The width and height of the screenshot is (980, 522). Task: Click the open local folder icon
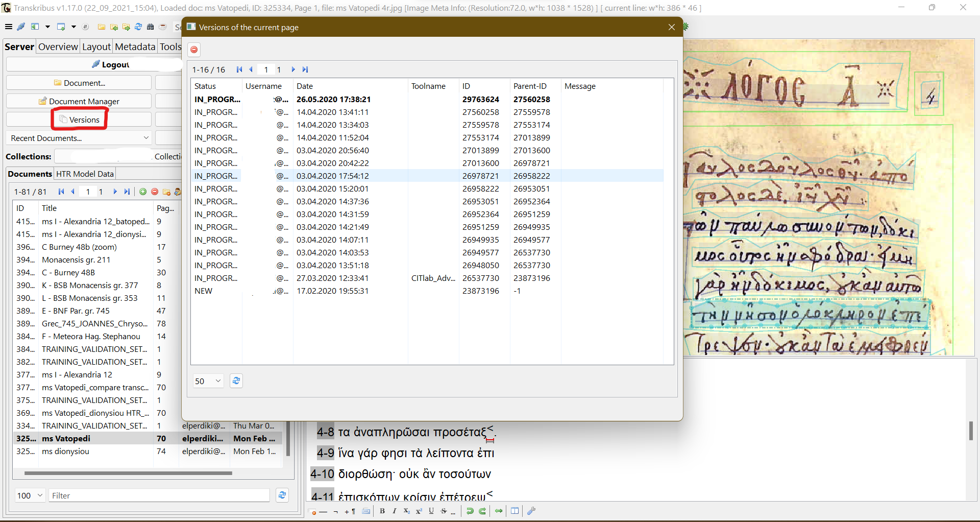[102, 27]
